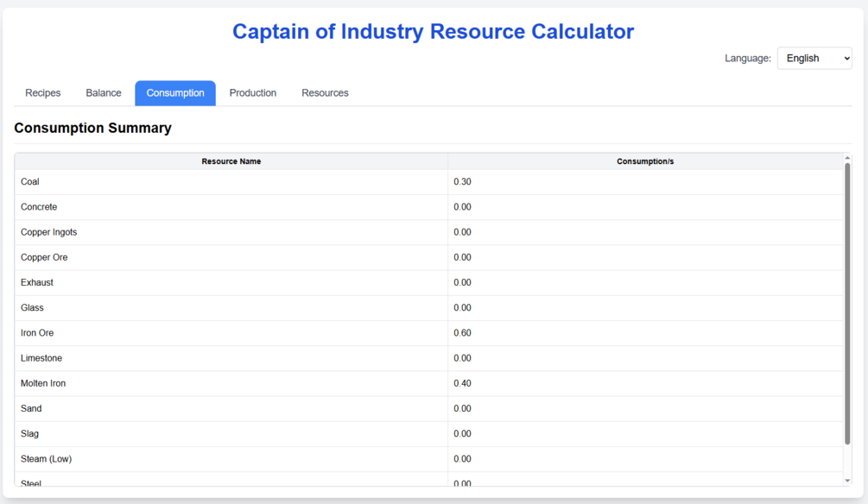
Task: Click the table scroll up arrow
Action: 847,159
